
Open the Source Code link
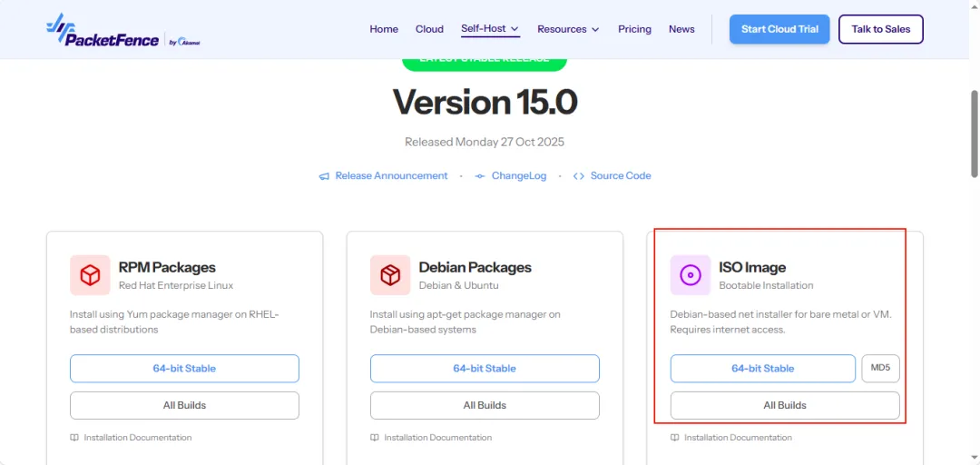click(x=621, y=176)
